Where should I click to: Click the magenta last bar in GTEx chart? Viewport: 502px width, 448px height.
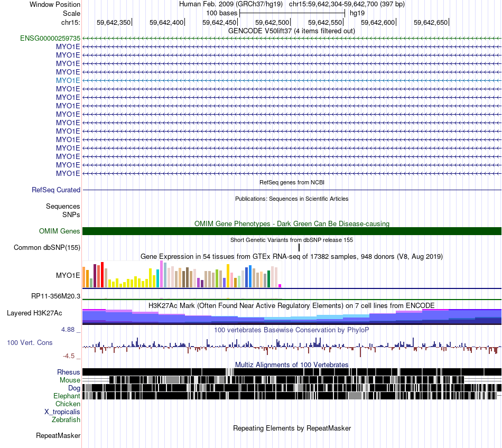(280, 286)
